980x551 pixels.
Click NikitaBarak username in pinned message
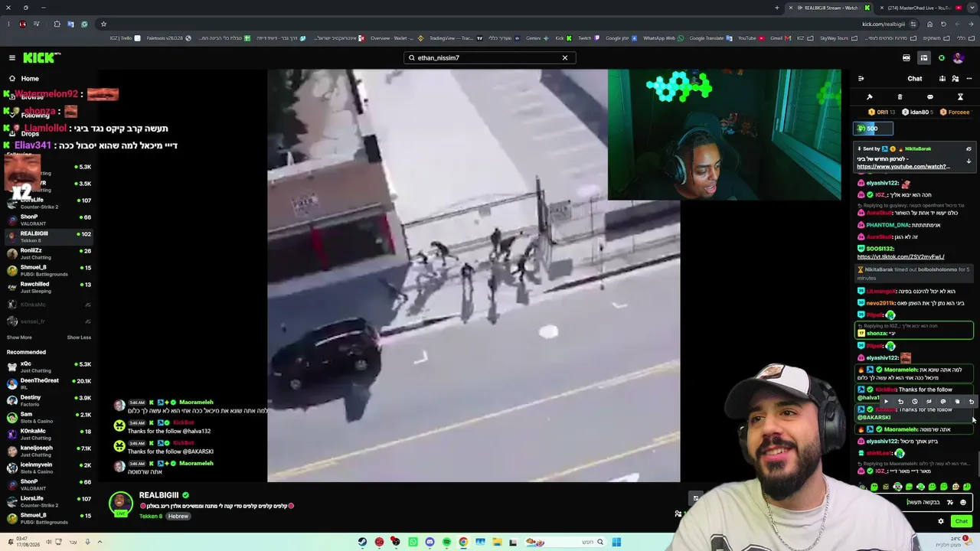tap(918, 148)
